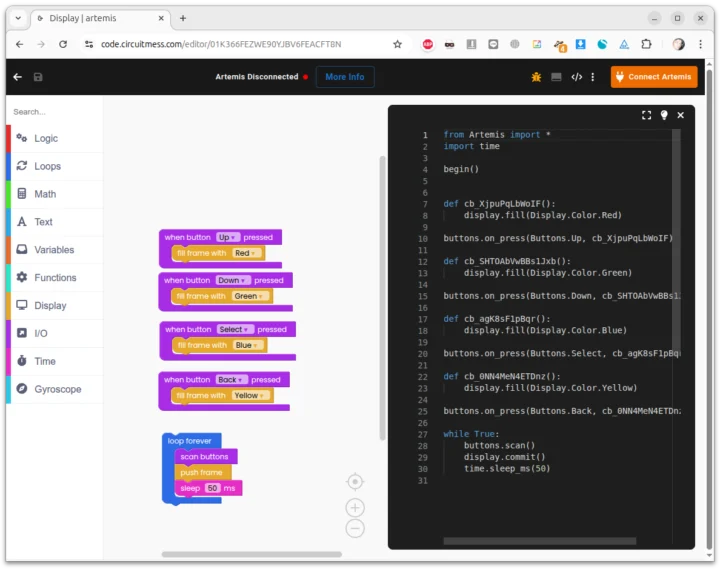Click the Yellow fill color dropdown
The height and width of the screenshot is (569, 720).
250,396
